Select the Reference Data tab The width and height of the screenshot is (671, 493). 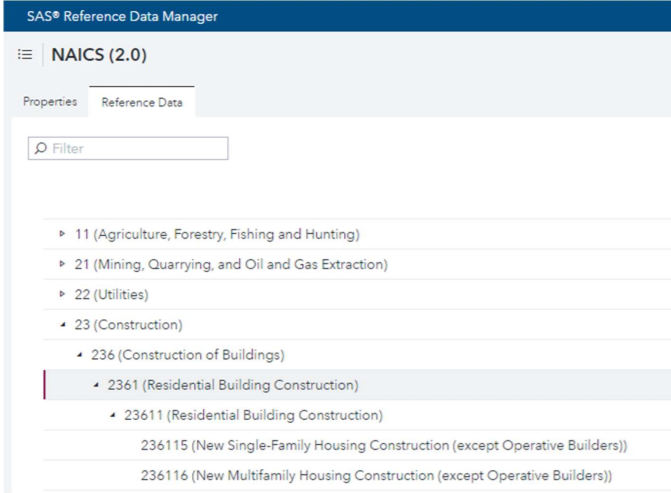142,102
